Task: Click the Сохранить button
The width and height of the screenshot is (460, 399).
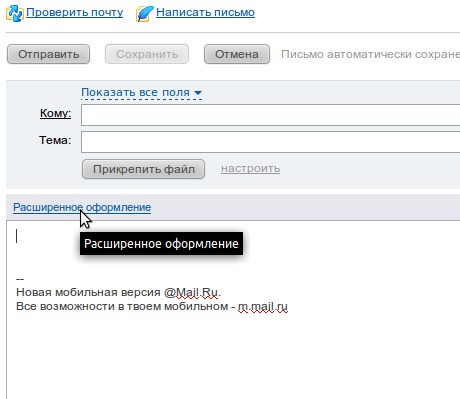Action: tap(147, 54)
